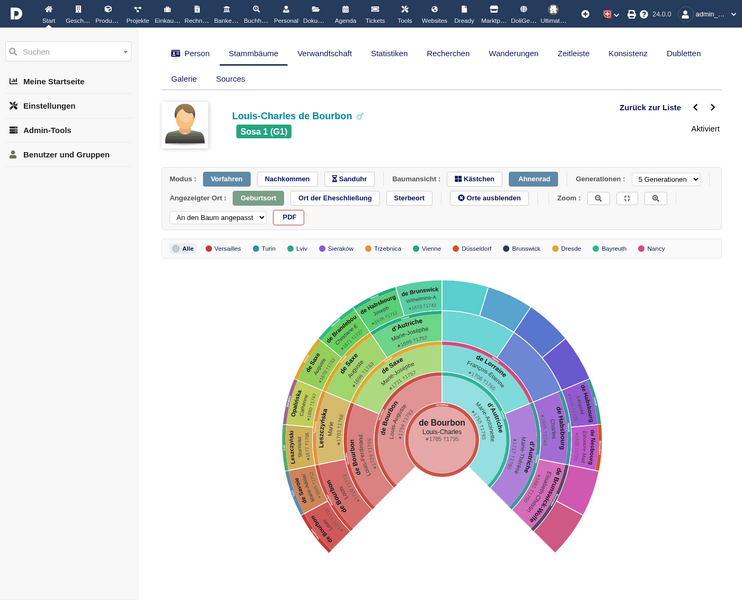Filter legend by Nancy pink swatch

[x=641, y=248]
